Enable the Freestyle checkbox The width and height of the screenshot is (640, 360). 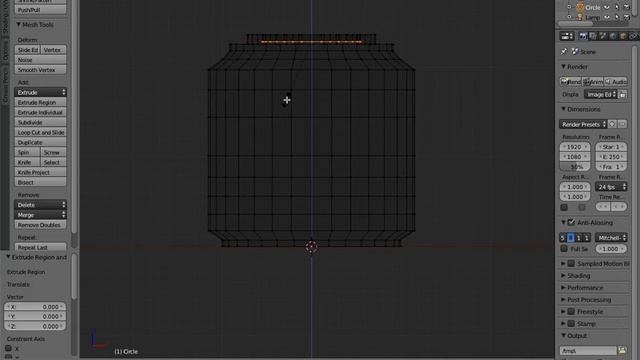click(x=571, y=311)
